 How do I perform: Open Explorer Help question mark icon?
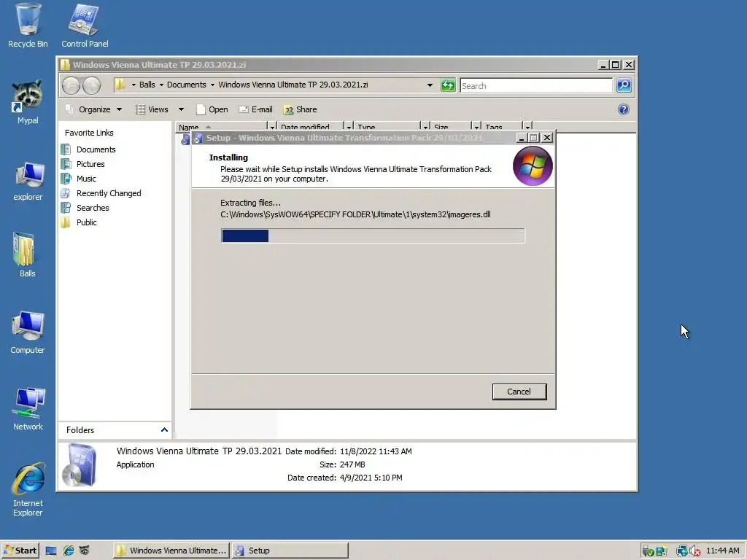click(x=624, y=109)
